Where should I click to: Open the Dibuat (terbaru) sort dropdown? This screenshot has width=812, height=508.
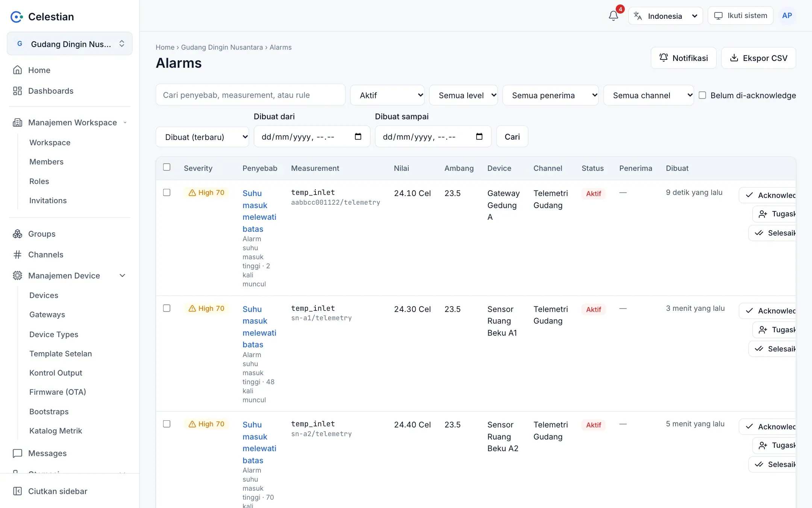203,137
